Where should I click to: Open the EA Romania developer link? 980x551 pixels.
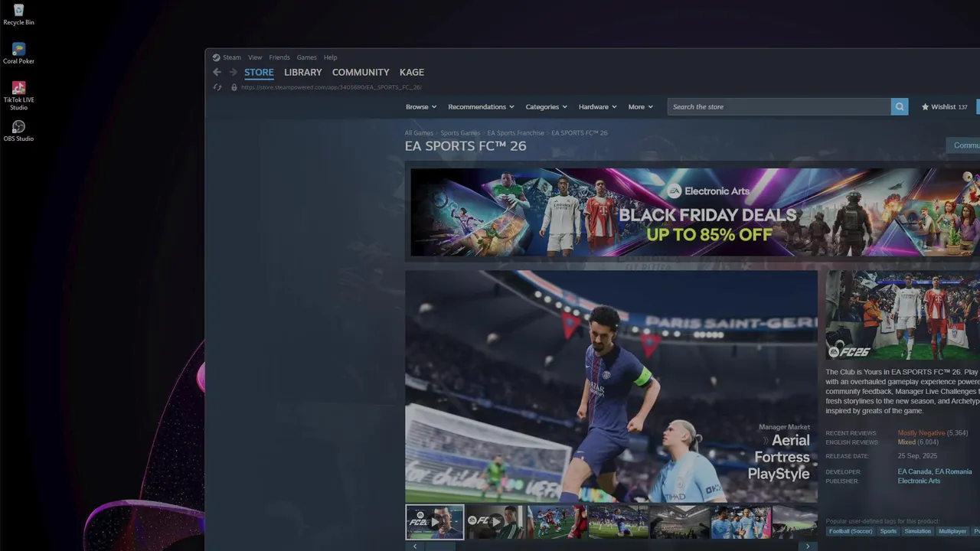coord(953,472)
